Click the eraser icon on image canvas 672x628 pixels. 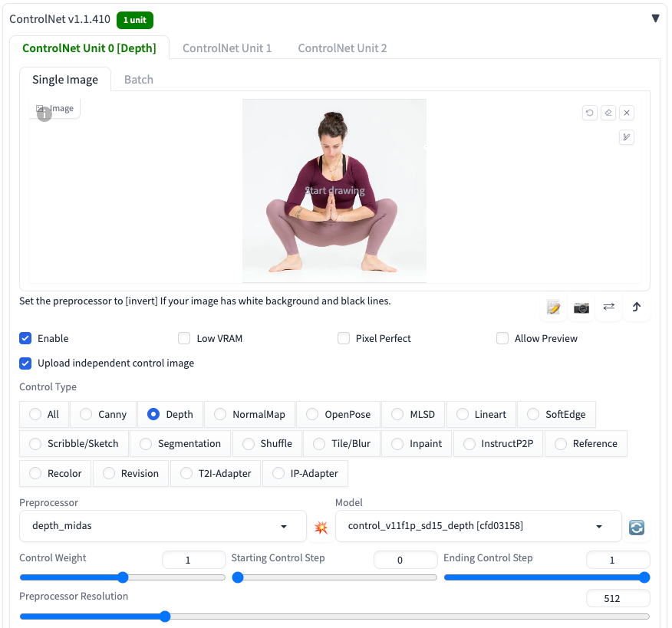(608, 113)
